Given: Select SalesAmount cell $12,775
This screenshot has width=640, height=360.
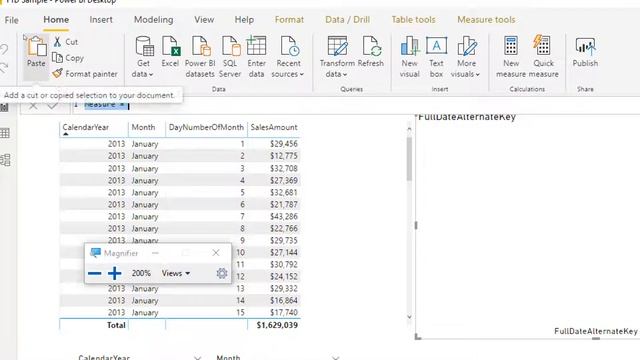Looking at the screenshot, I should click(x=284, y=156).
